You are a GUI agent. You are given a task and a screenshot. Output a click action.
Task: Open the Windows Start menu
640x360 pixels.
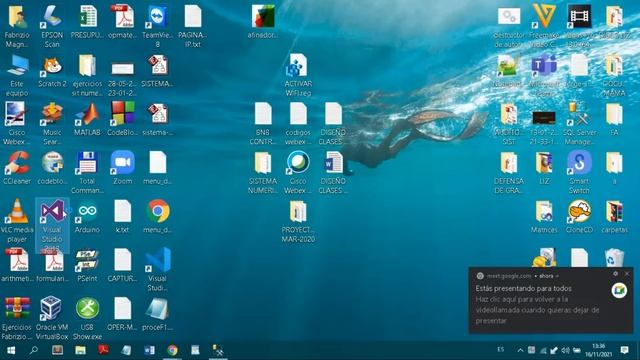click(x=11, y=350)
